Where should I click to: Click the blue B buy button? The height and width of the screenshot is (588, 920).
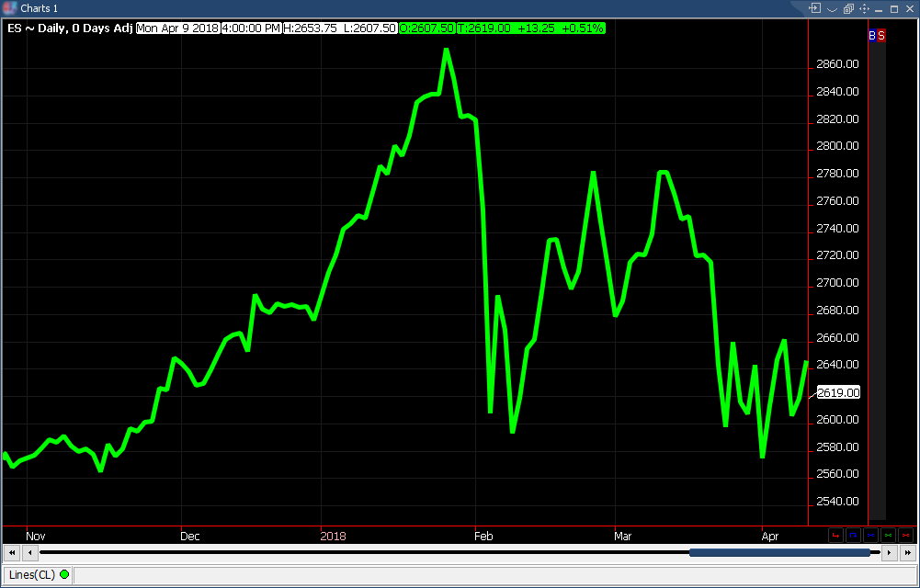pos(872,36)
